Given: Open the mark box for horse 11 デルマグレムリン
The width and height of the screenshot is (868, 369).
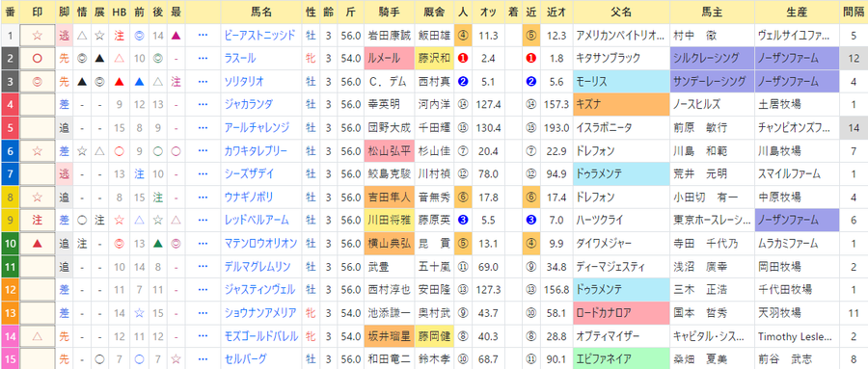Looking at the screenshot, I should coord(38,266).
